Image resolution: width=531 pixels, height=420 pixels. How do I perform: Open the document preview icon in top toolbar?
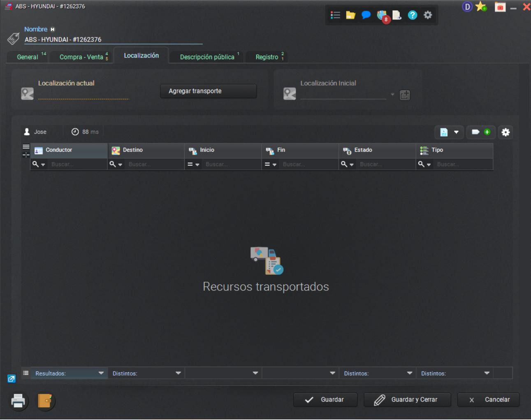397,15
